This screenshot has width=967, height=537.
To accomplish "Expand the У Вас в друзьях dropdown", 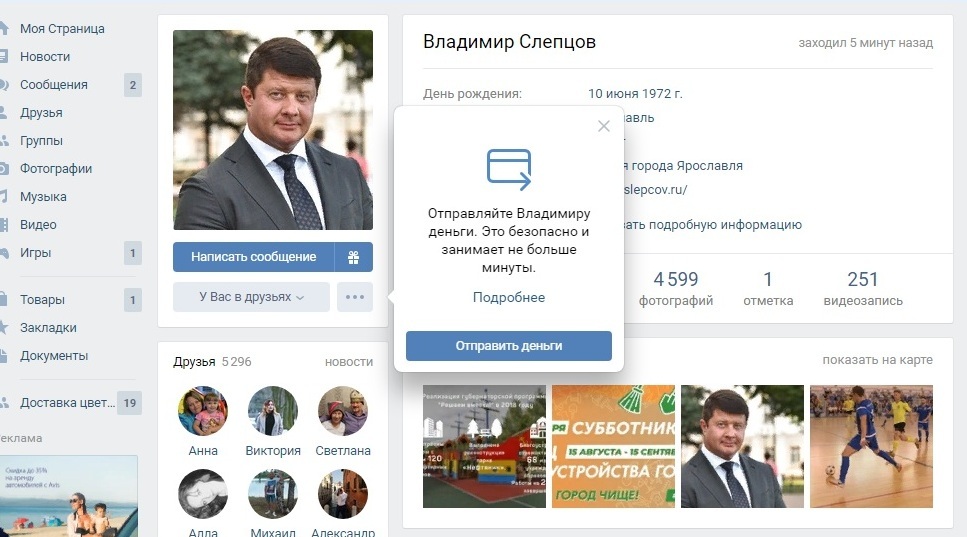I will tap(251, 297).
